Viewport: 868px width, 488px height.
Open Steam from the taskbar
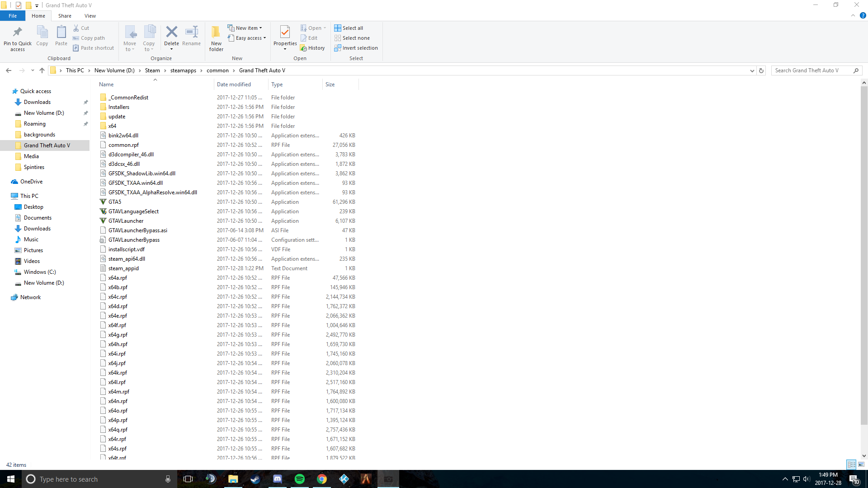tap(255, 479)
